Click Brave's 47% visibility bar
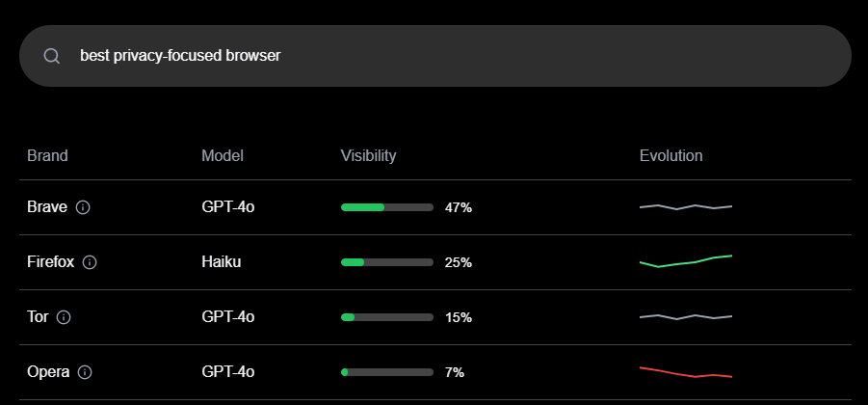This screenshot has height=405, width=868. 387,207
